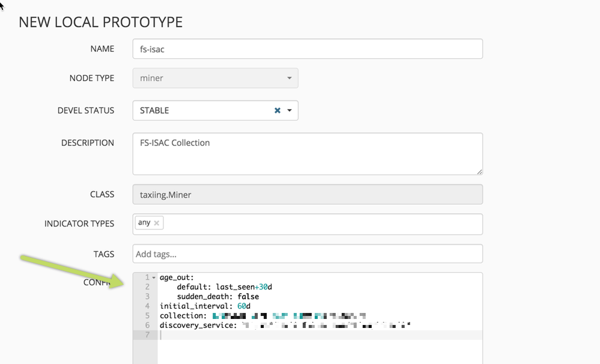Viewport: 600px width, 364px height.
Task: Grab the Description box resize handle
Action: (x=479, y=171)
